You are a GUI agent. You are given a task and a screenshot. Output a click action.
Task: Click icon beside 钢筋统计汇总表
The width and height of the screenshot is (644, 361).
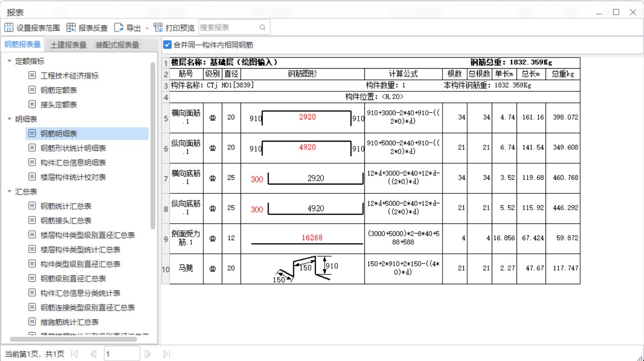[32, 206]
